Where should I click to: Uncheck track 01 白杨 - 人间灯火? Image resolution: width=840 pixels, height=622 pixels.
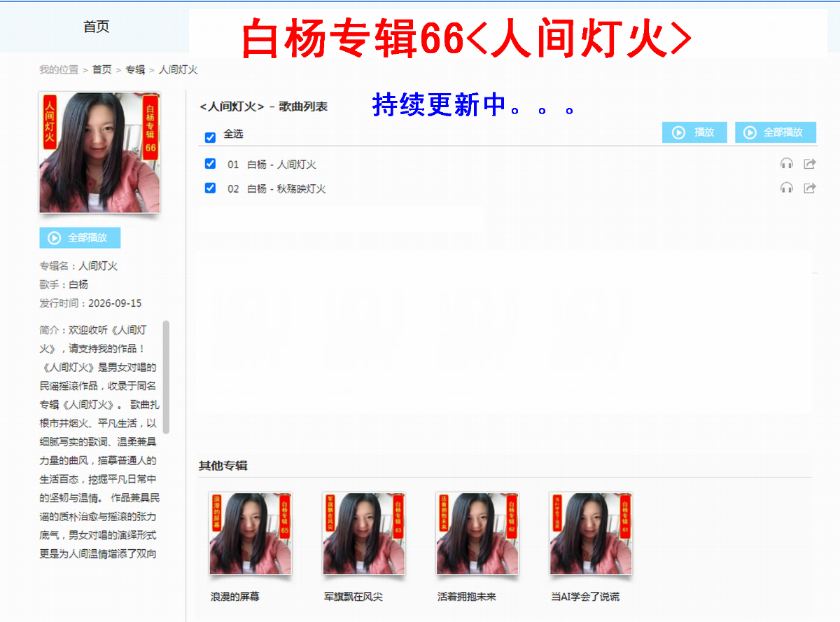pyautogui.click(x=210, y=164)
